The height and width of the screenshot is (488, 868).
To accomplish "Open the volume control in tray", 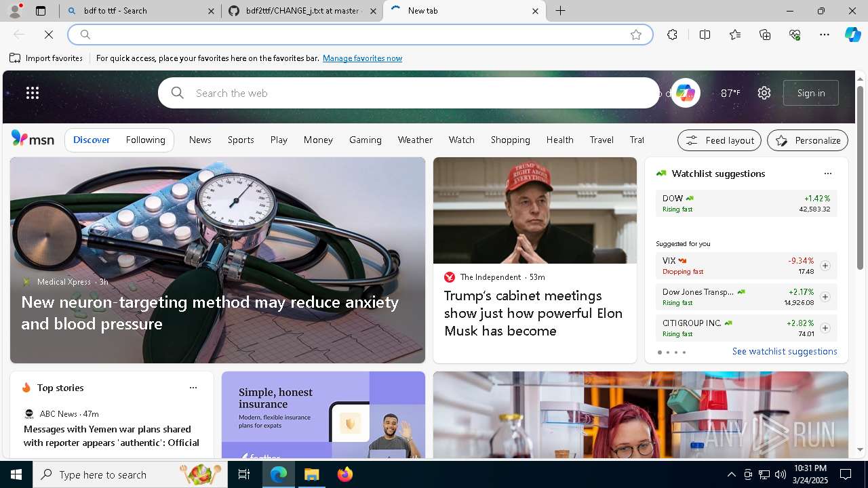I will click(x=780, y=474).
